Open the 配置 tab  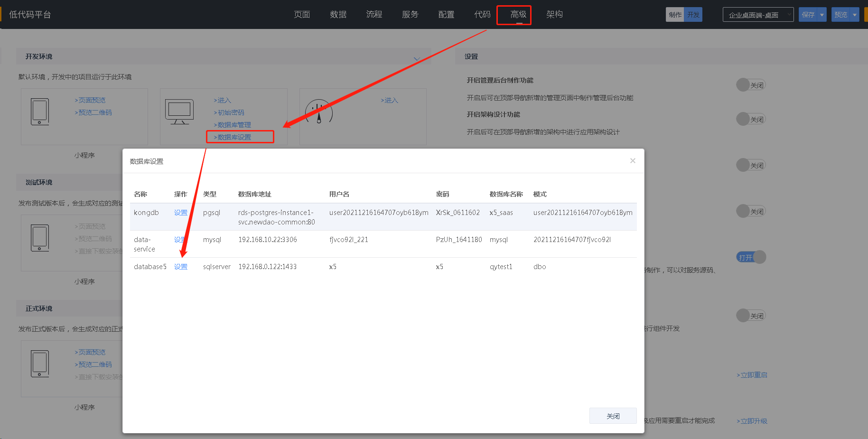pyautogui.click(x=446, y=15)
